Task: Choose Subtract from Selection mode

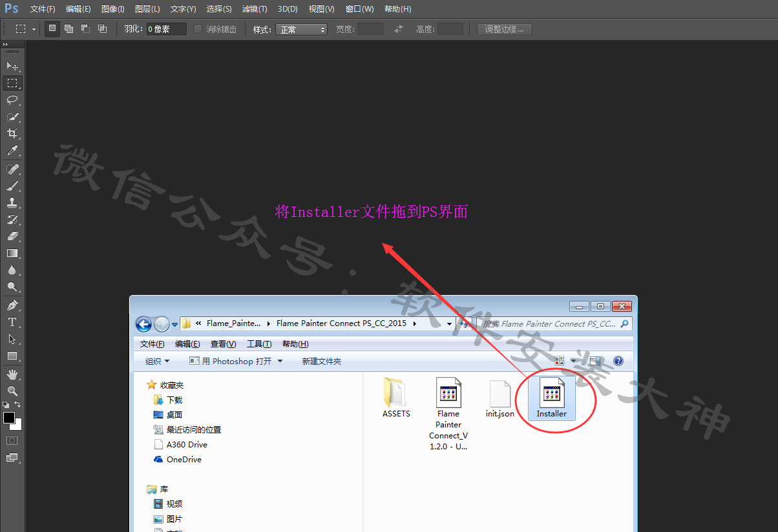Action: pos(85,29)
